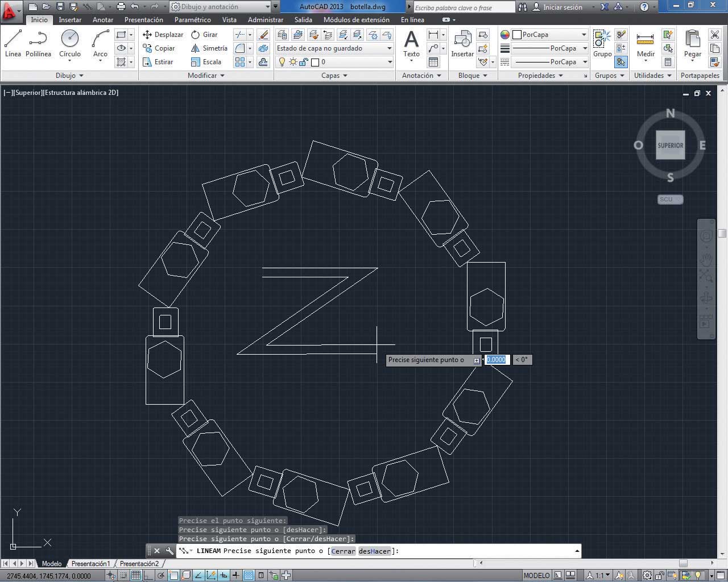Expand the Dibujo panel
The height and width of the screenshot is (582, 728).
pos(69,75)
